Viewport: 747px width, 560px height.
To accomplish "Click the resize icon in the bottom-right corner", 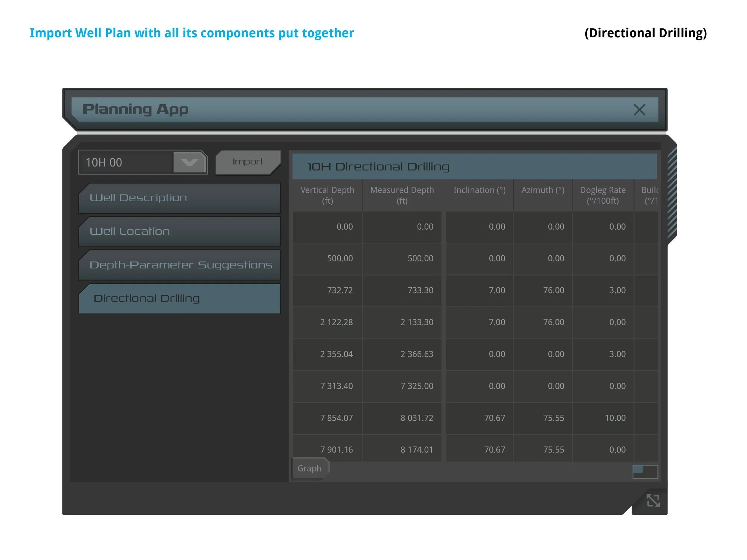I will tap(653, 501).
